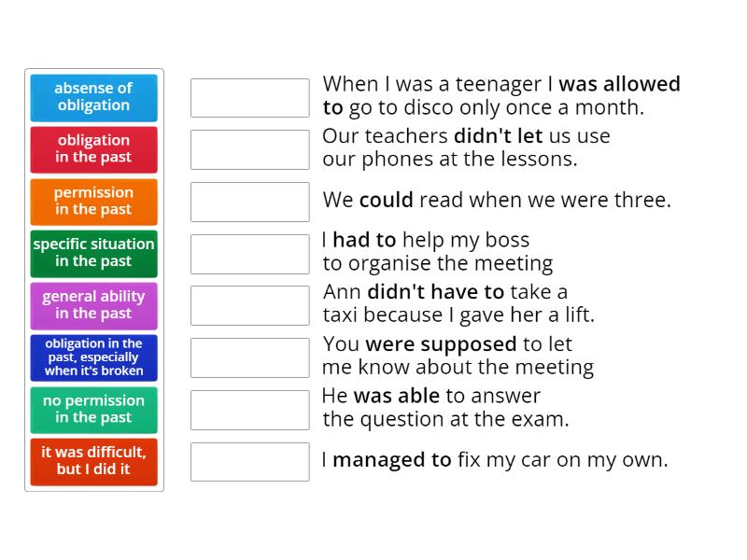Screen dimensions: 747x560
Task: Click the answer box beside 'was allowed to' sentence
Action: point(249,98)
